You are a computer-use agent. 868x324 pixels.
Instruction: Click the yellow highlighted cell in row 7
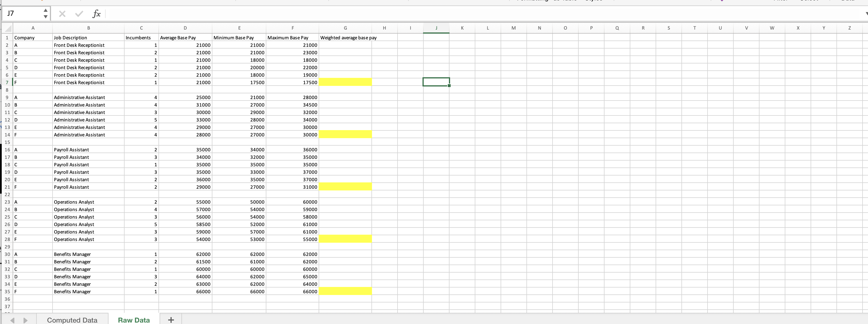345,82
